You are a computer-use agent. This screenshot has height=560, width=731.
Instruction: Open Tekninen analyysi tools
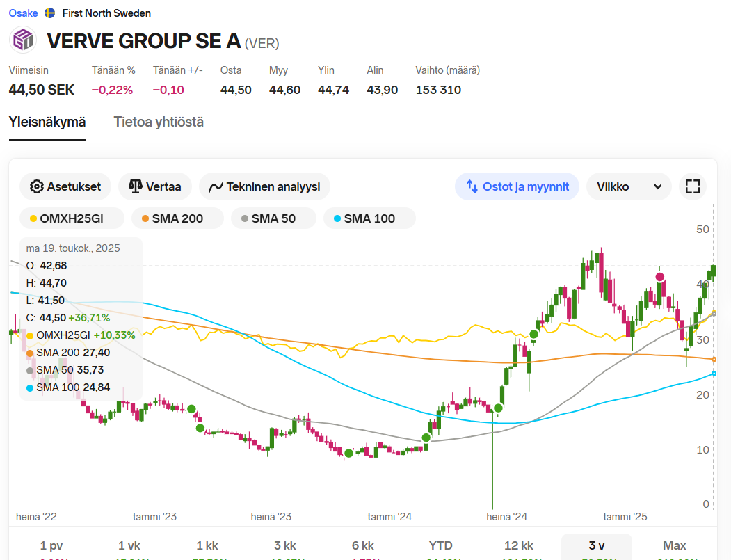tap(264, 186)
